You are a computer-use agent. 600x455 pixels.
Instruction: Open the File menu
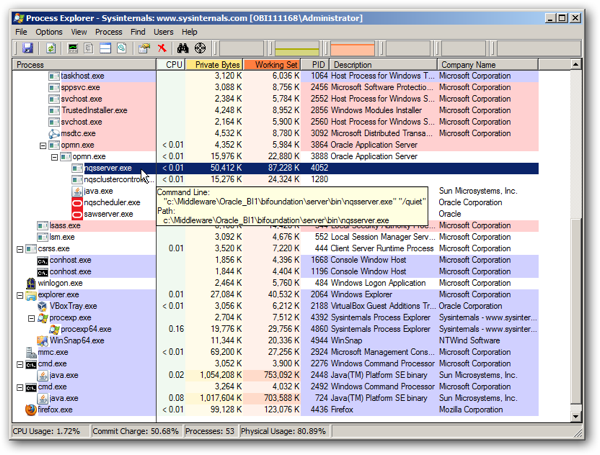[x=21, y=32]
